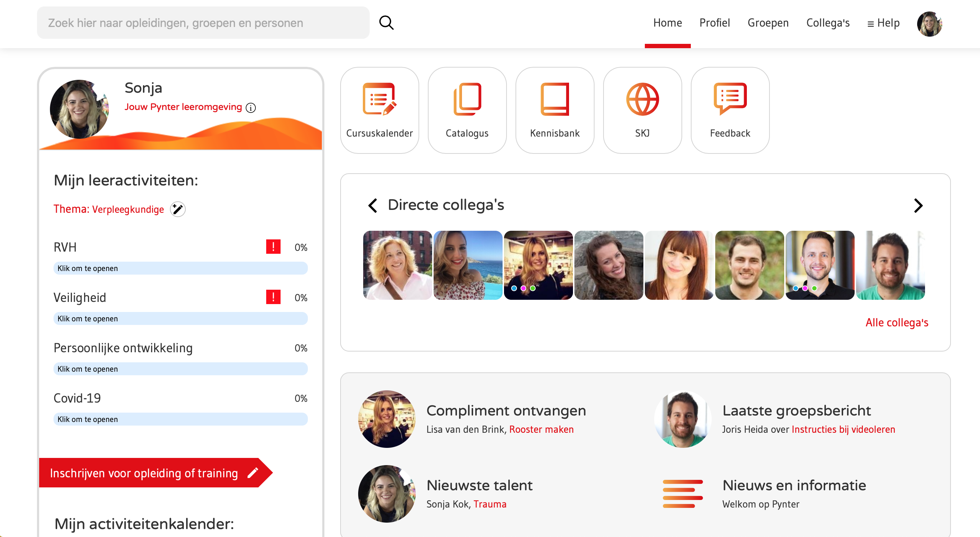Click the Nieuws en informatie lines icon

(x=683, y=494)
